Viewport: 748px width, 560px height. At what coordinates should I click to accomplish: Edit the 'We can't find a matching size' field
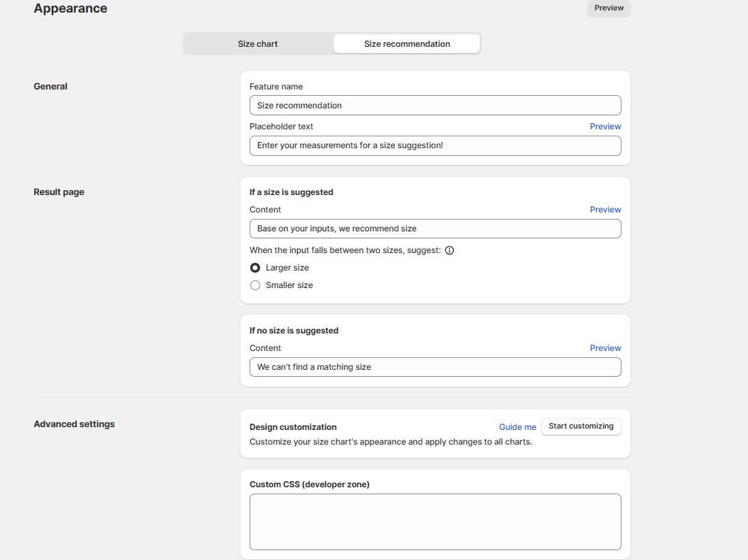(435, 367)
